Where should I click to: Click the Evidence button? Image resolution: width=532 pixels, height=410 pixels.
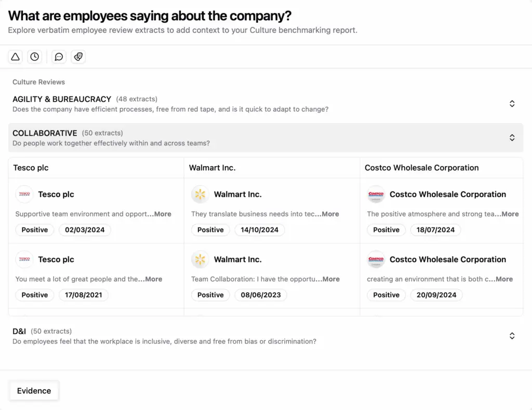click(x=34, y=391)
